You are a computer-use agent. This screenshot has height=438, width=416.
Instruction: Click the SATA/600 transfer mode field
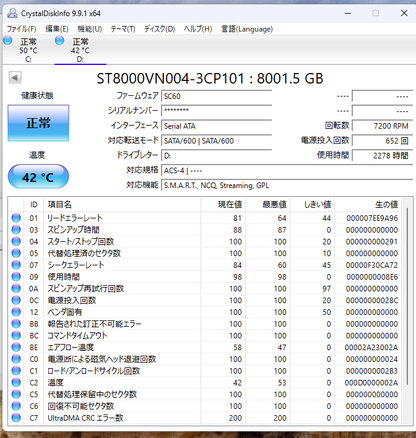click(x=216, y=141)
